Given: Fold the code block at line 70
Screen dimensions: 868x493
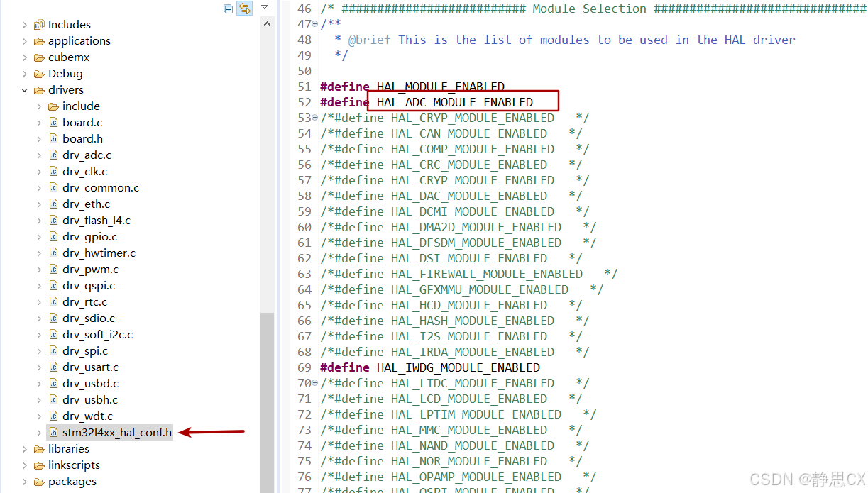Looking at the screenshot, I should (x=315, y=383).
